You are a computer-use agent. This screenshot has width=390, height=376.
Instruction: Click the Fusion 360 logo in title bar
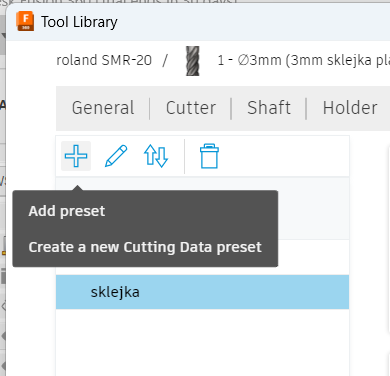pyautogui.click(x=25, y=21)
